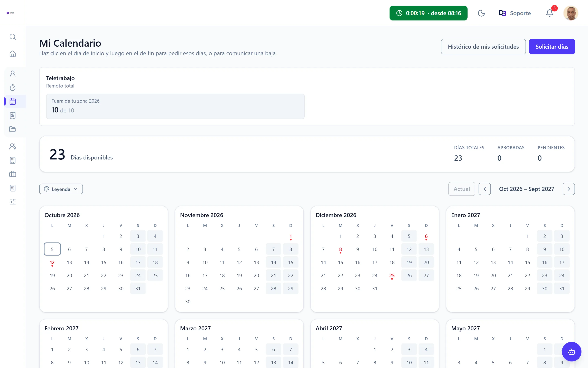This screenshot has width=588, height=368.
Task: Open the settings sliders icon
Action: [x=13, y=202]
